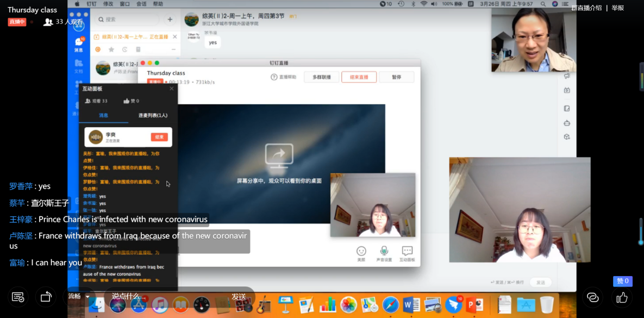
Task: Open Microsoft Word from the Dock
Action: click(x=411, y=305)
